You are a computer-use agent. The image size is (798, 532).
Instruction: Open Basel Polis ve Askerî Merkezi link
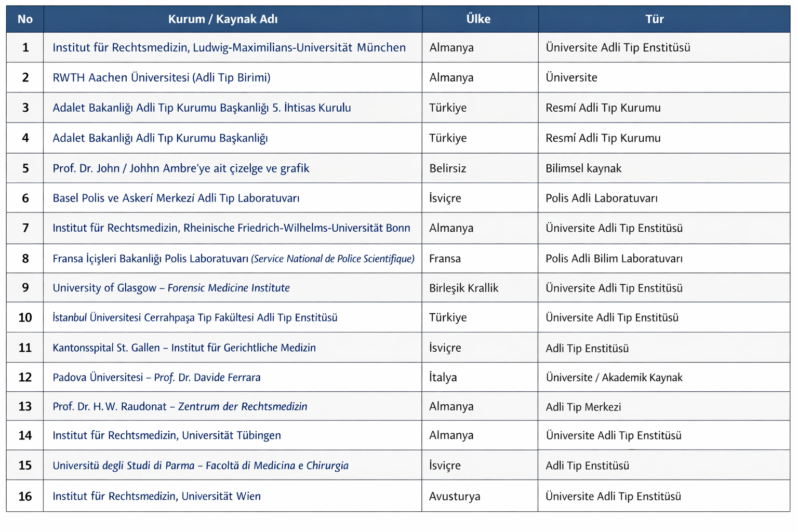pyautogui.click(x=176, y=198)
